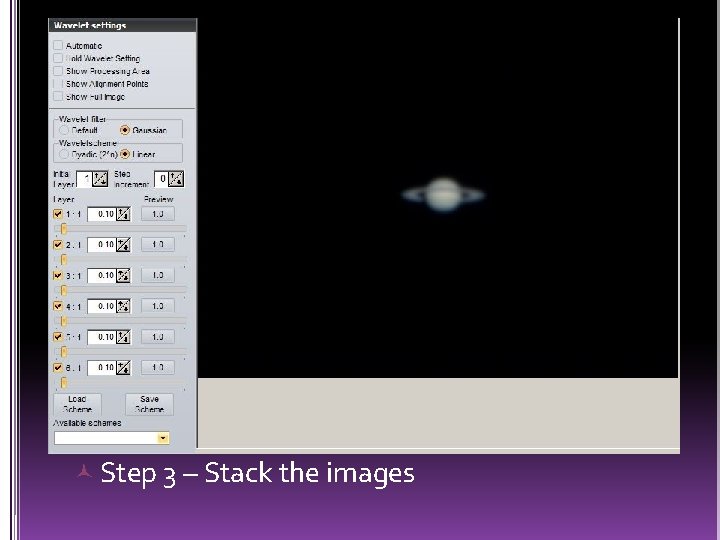
Task: Click layer 1 slider handle
Action: pyautogui.click(x=63, y=229)
